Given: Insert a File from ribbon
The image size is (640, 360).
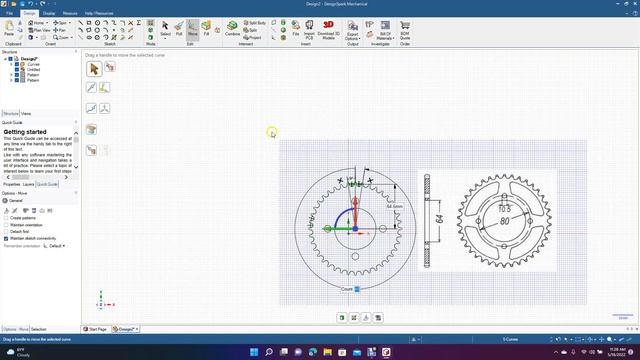Looking at the screenshot, I should pyautogui.click(x=296, y=29).
